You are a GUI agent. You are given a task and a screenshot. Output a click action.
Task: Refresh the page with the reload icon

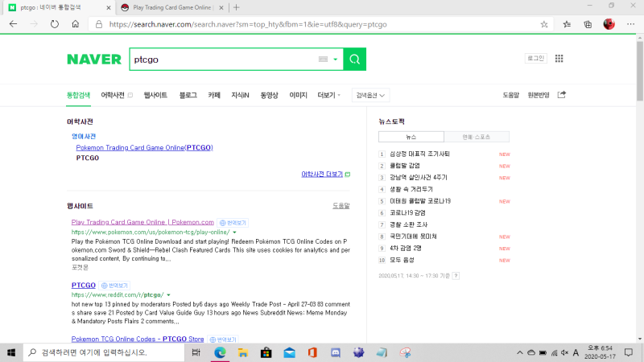tap(55, 24)
